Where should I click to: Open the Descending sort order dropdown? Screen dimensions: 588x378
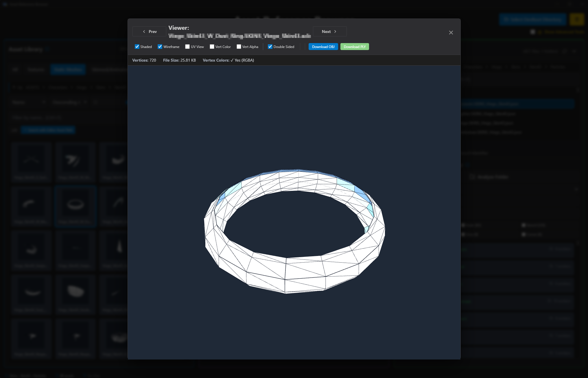pos(69,102)
